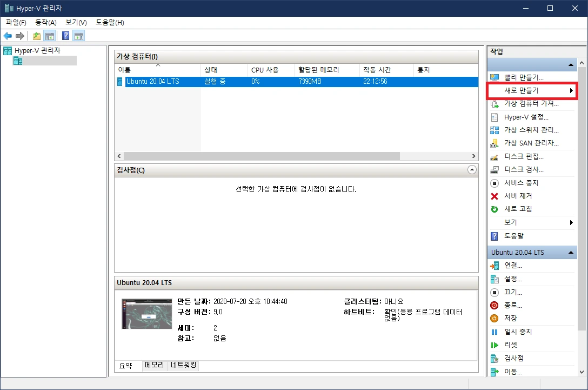Click the Ubuntu VM row icon

[119, 82]
